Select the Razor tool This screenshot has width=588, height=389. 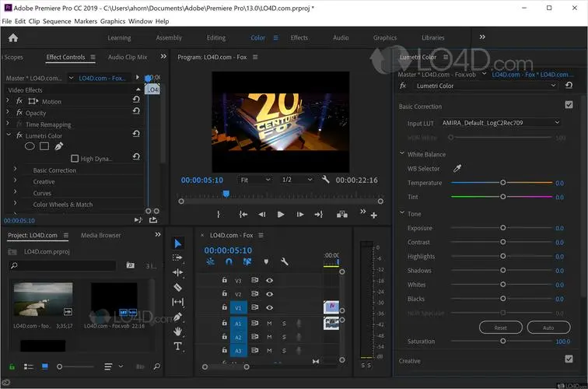177,287
